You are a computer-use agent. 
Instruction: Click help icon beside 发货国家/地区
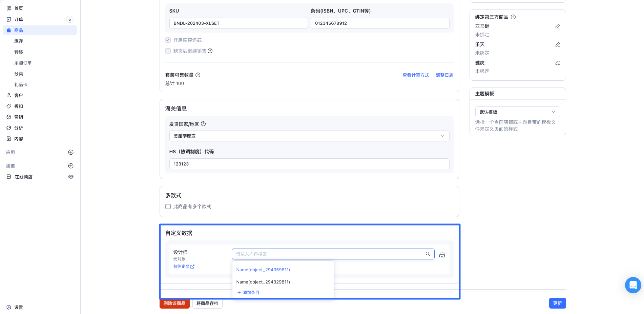203,124
